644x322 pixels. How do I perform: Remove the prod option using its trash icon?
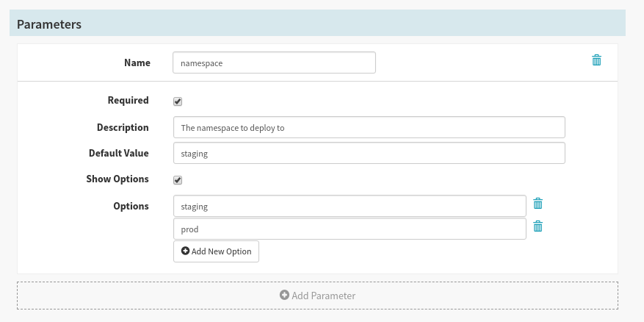coord(538,226)
